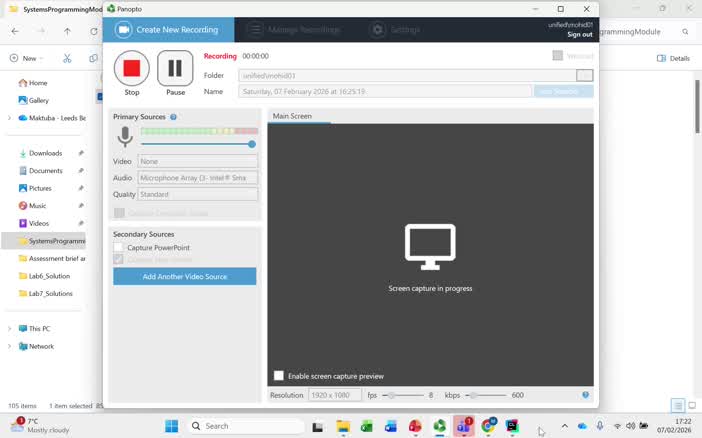Click the recording Name field
The width and height of the screenshot is (702, 438).
(385, 91)
